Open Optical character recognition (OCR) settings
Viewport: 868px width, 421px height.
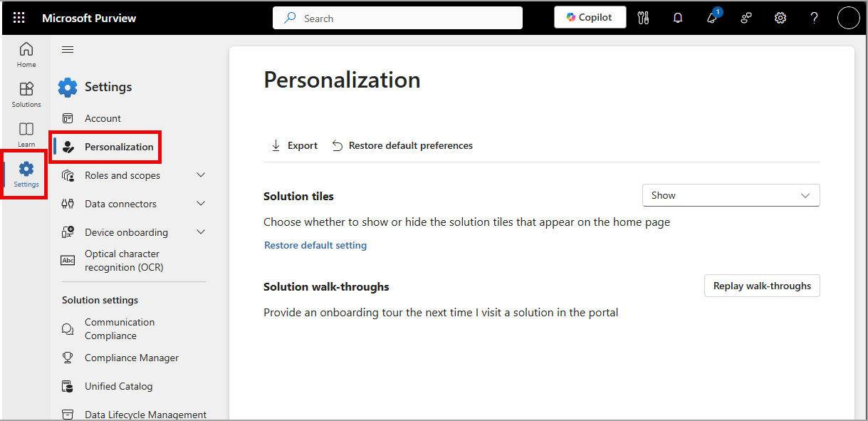coord(124,261)
